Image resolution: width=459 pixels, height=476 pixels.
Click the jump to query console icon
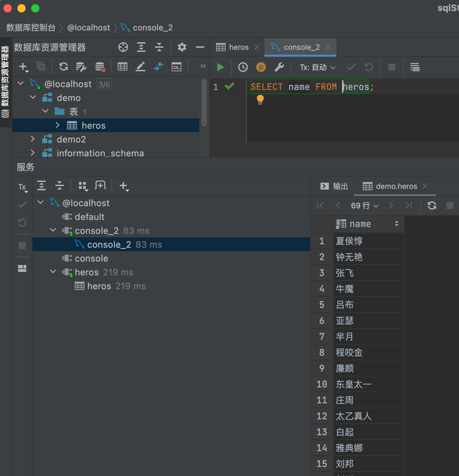pyautogui.click(x=159, y=66)
